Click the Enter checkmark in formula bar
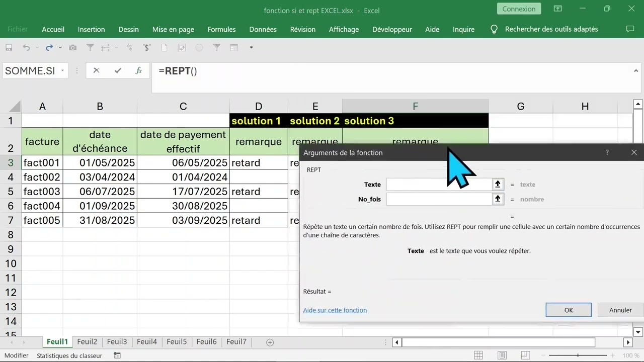 (118, 71)
